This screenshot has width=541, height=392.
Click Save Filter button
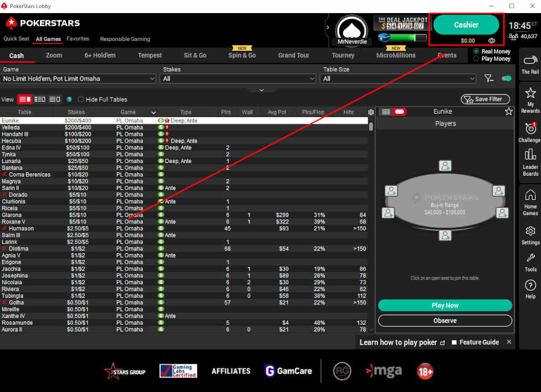[485, 99]
